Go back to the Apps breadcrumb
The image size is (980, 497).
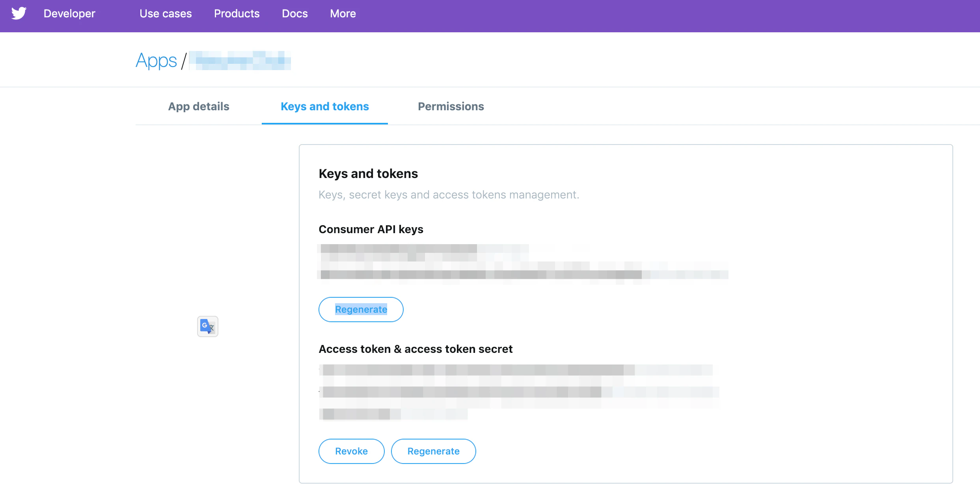(x=157, y=61)
